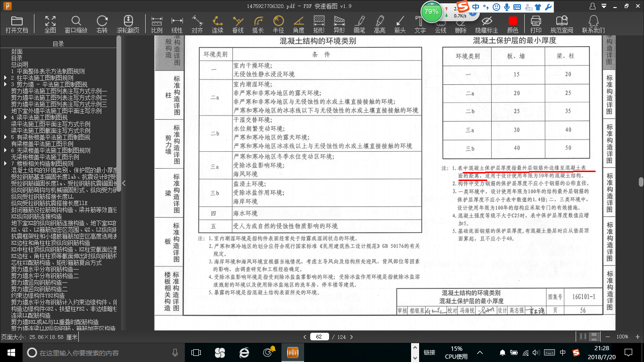
Task: Select the 箭头 arrow annotation tool
Action: 400,24
